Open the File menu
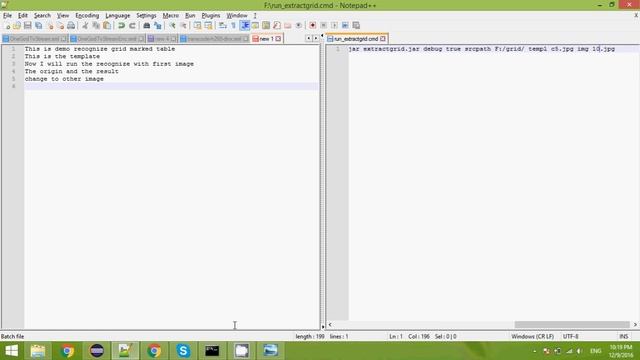This screenshot has height=360, width=640. pos(7,16)
